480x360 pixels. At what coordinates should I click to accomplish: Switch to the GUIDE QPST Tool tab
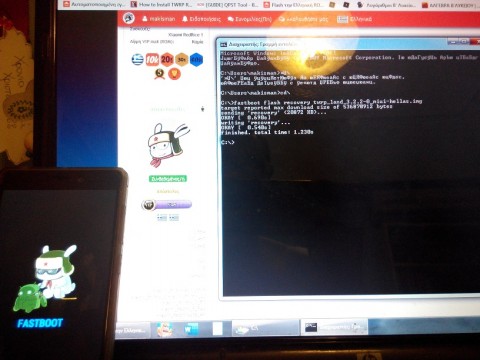228,5
